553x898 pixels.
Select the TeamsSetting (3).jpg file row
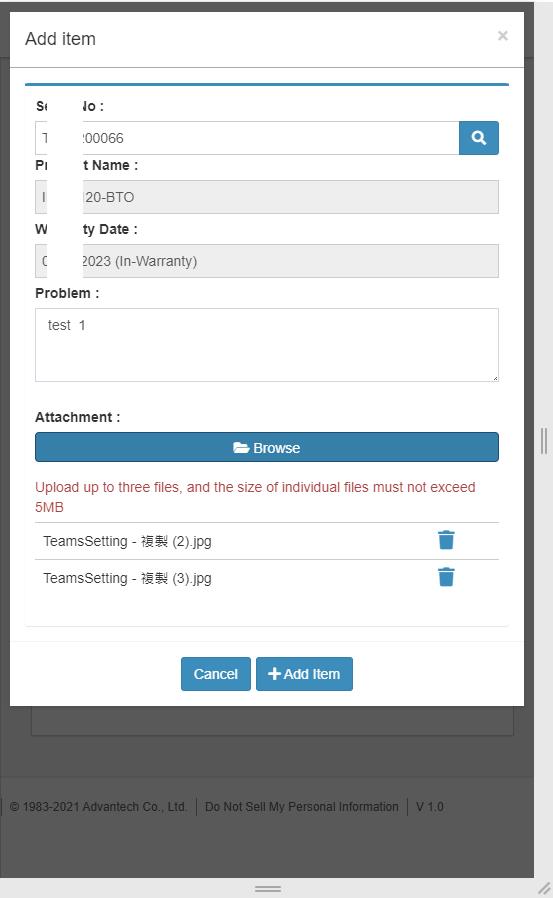[267, 578]
